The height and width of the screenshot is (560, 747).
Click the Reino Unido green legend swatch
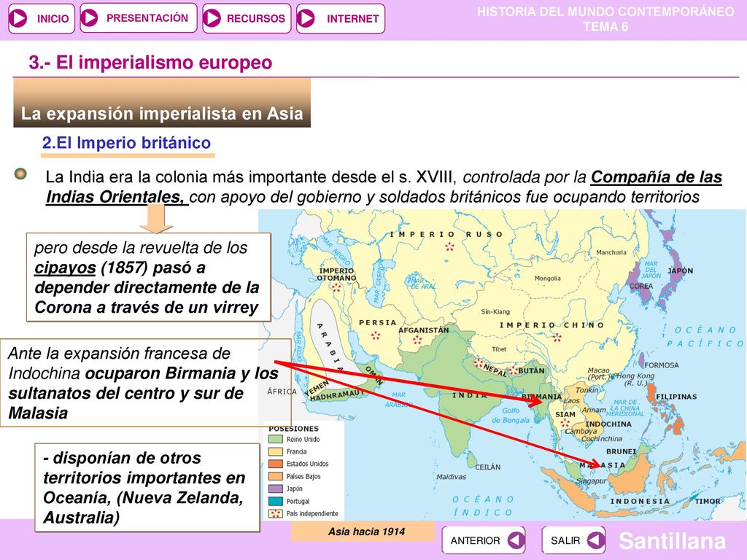tap(275, 439)
